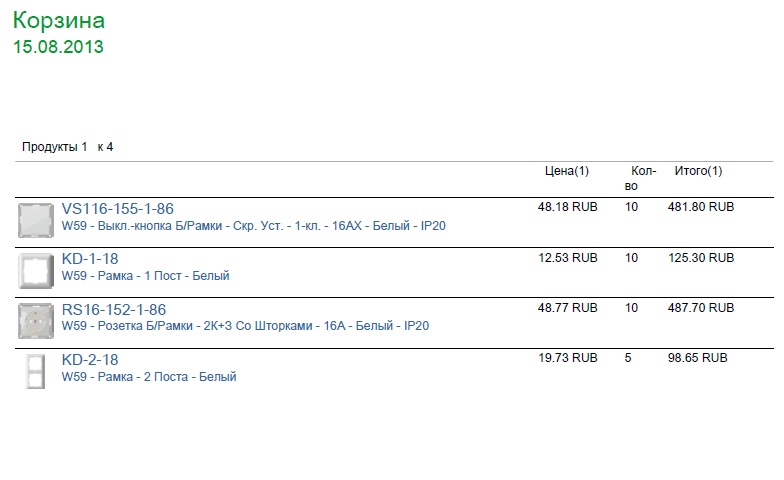The height and width of the screenshot is (480, 784).
Task: Click the Продукты 1 к 4 counter
Action: click(68, 147)
